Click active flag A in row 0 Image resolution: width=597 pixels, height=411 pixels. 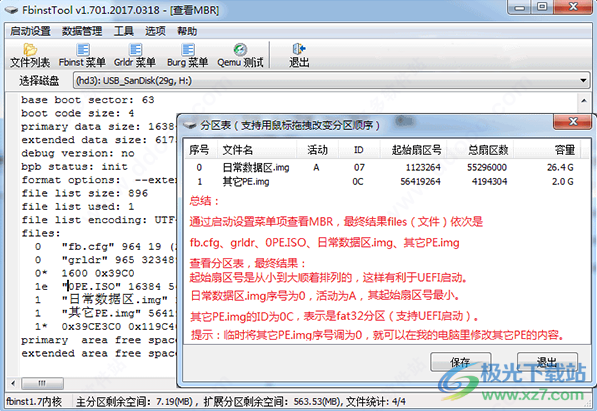pyautogui.click(x=316, y=167)
